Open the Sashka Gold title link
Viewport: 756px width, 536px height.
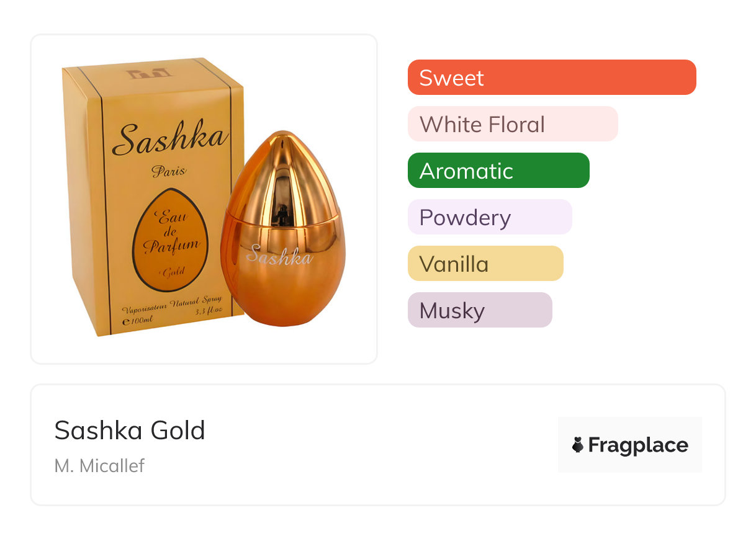(x=130, y=430)
